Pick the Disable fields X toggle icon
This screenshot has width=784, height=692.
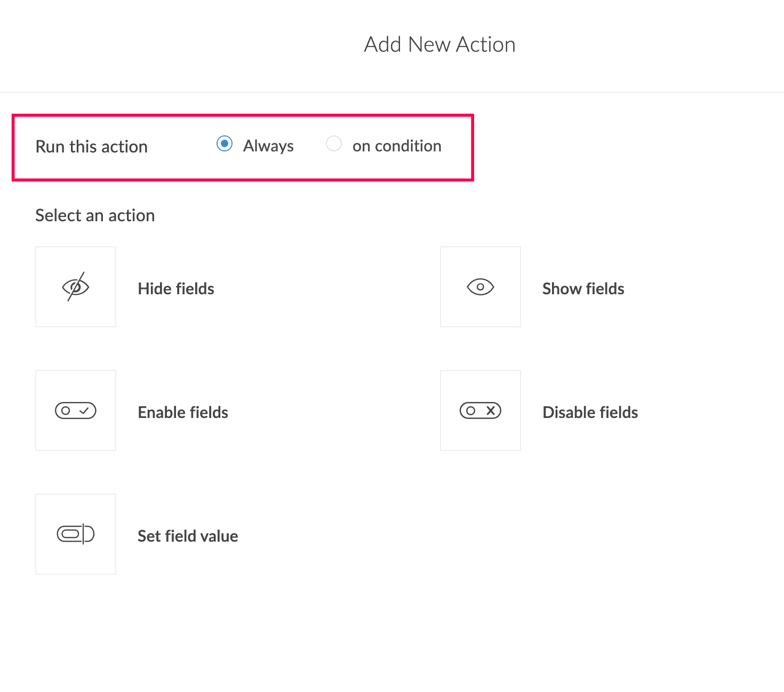(x=481, y=411)
